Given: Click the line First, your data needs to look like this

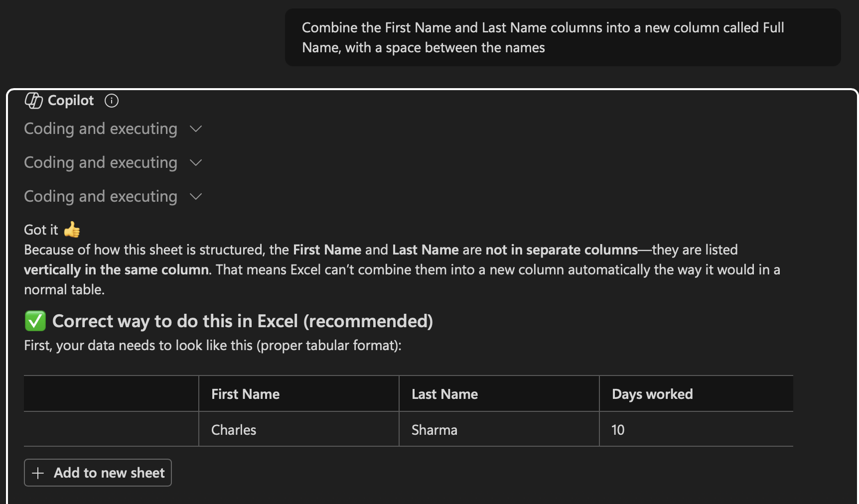Looking at the screenshot, I should (213, 346).
